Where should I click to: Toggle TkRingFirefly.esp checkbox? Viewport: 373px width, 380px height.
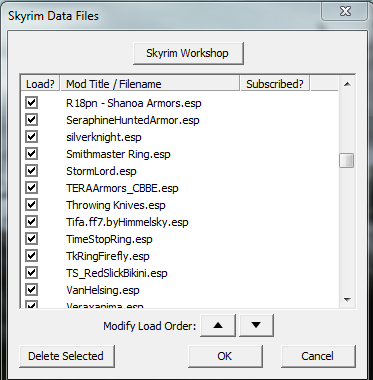point(31,256)
